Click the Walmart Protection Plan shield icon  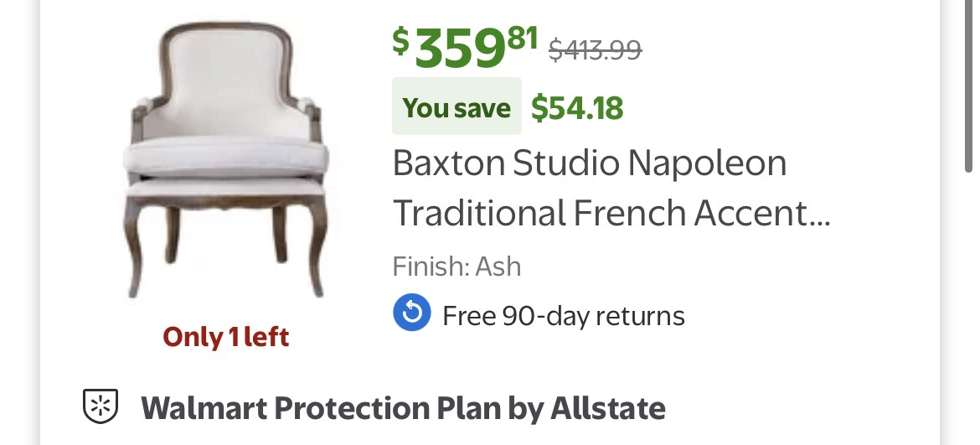click(101, 407)
